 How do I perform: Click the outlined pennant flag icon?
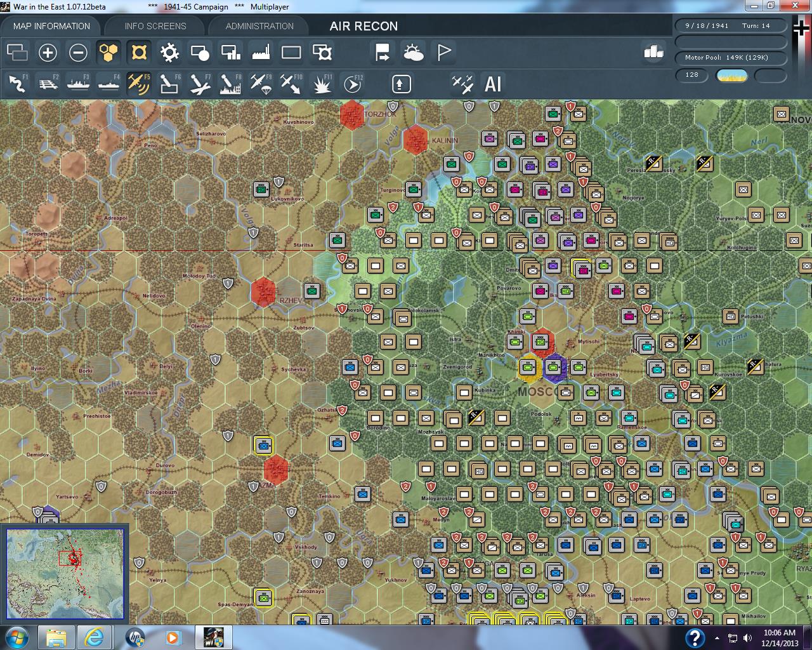tap(444, 53)
